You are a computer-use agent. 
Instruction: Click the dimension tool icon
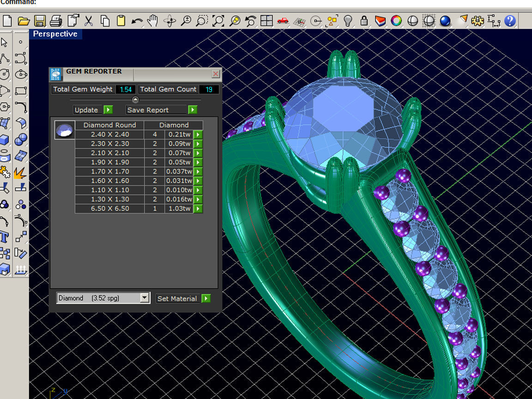click(494, 21)
